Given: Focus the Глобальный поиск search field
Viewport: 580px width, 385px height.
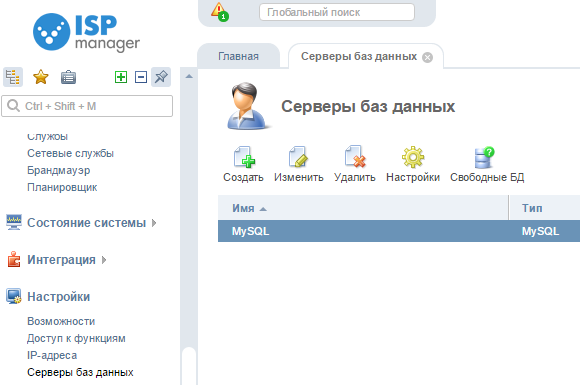Looking at the screenshot, I should click(x=337, y=12).
